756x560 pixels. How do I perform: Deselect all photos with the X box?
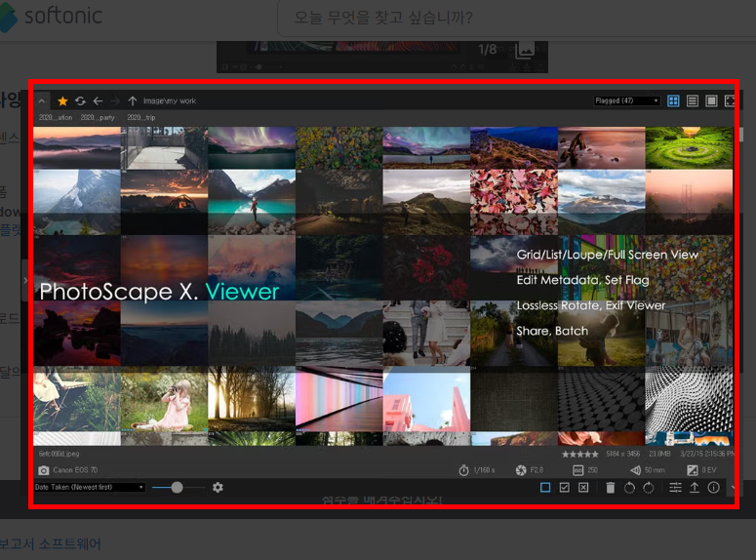click(583, 487)
